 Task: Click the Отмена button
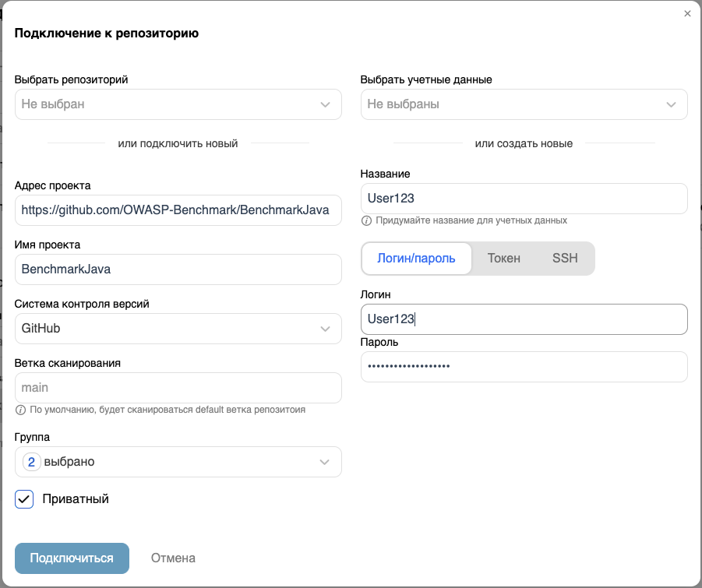pos(173,558)
